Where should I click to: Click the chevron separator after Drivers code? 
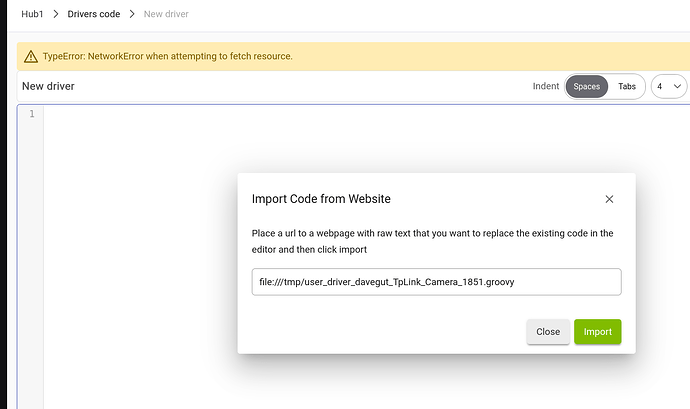[131, 15]
